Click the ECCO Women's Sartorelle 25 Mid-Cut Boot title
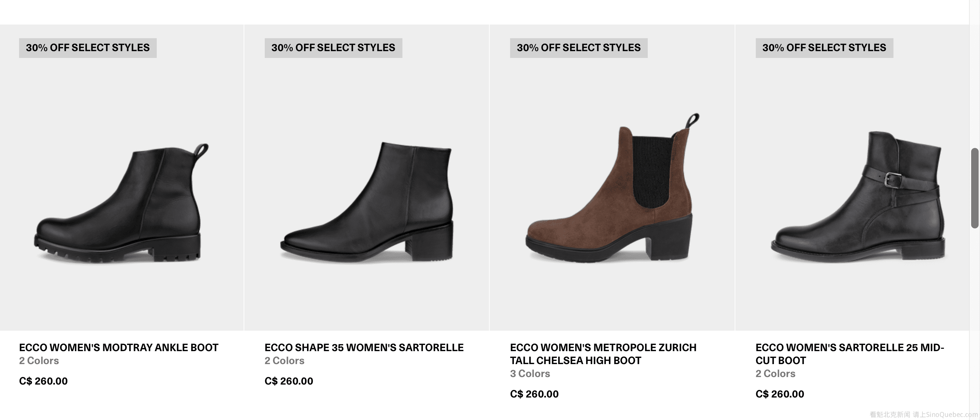The image size is (980, 420). 849,354
